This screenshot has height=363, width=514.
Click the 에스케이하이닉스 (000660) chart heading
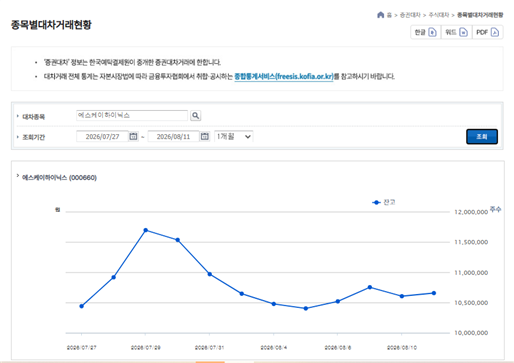coord(59,178)
